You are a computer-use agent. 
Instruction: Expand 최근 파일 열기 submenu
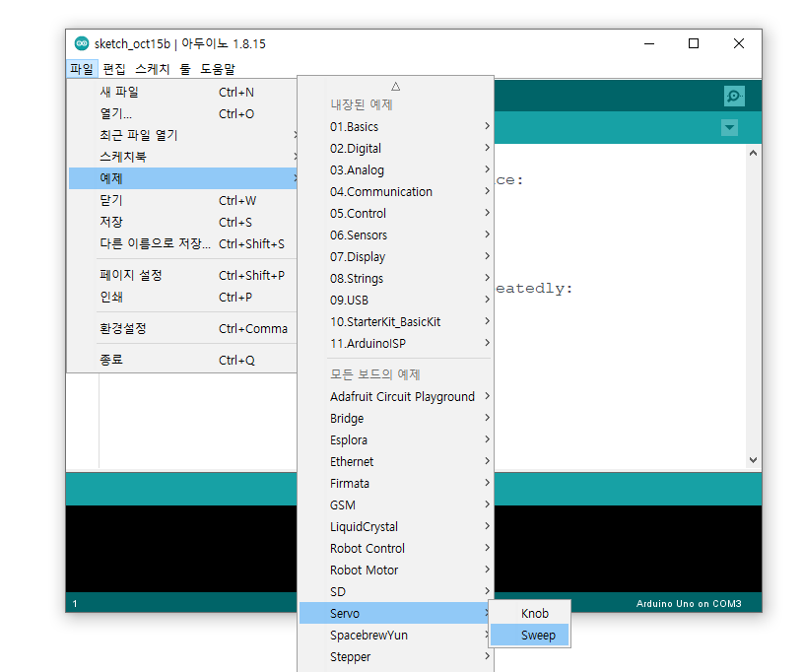pos(183,135)
